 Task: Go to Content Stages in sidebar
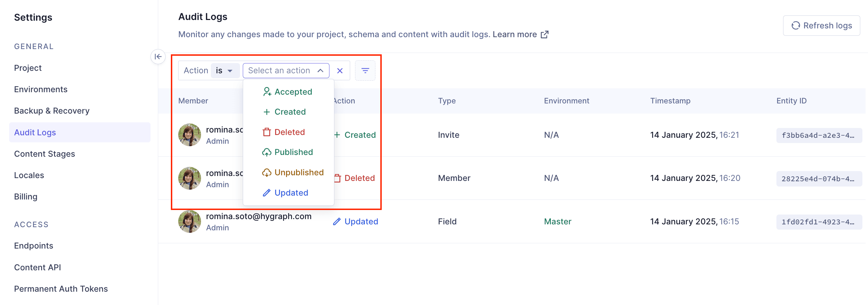(45, 154)
